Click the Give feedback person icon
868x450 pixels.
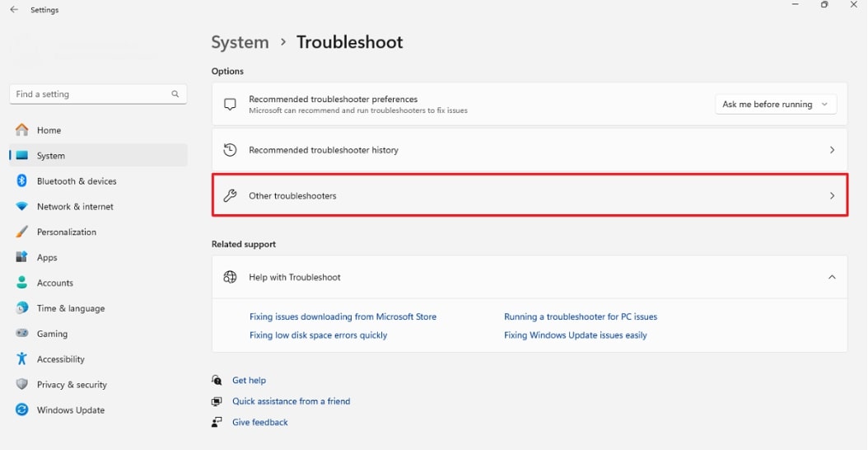(x=217, y=422)
